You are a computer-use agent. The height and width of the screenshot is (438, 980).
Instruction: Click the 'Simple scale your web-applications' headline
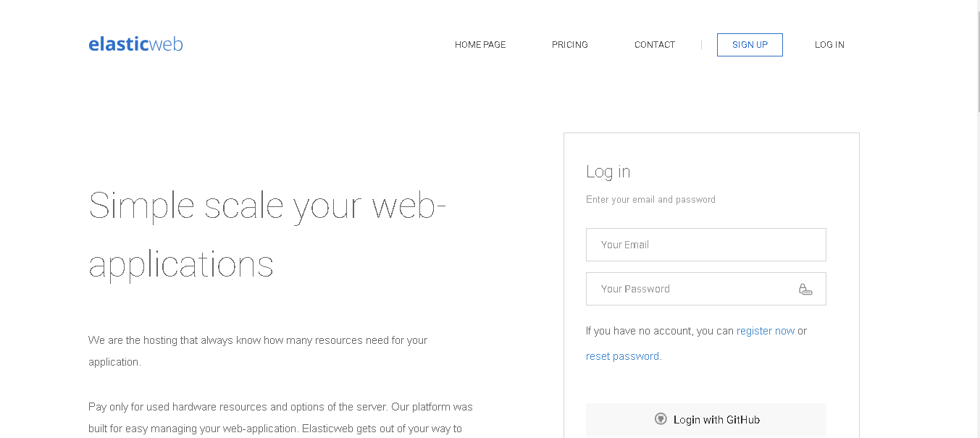[x=267, y=235]
